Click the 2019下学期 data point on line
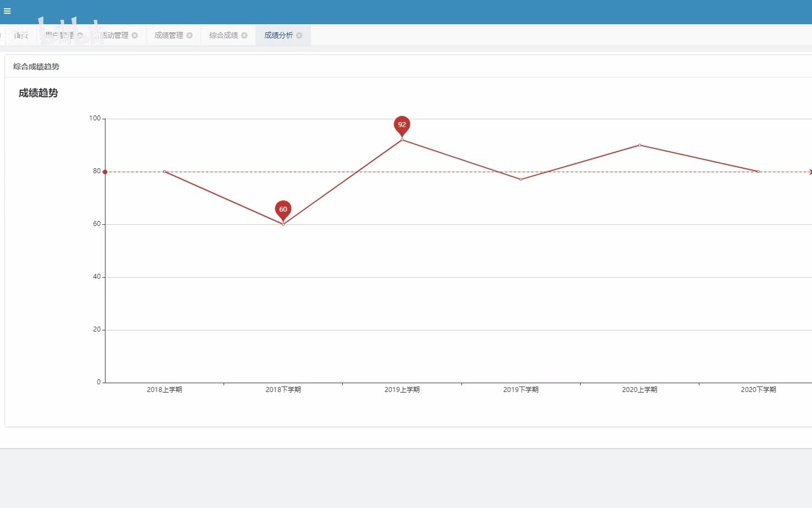 521,179
